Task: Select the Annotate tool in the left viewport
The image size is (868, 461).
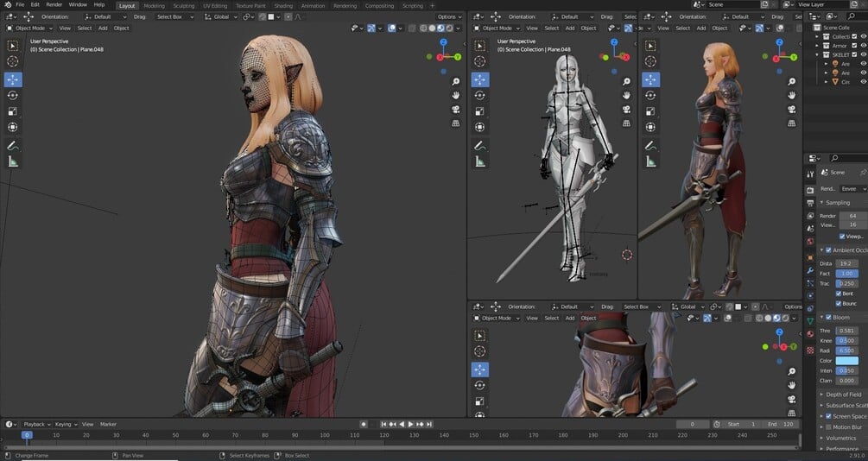Action: (13, 146)
